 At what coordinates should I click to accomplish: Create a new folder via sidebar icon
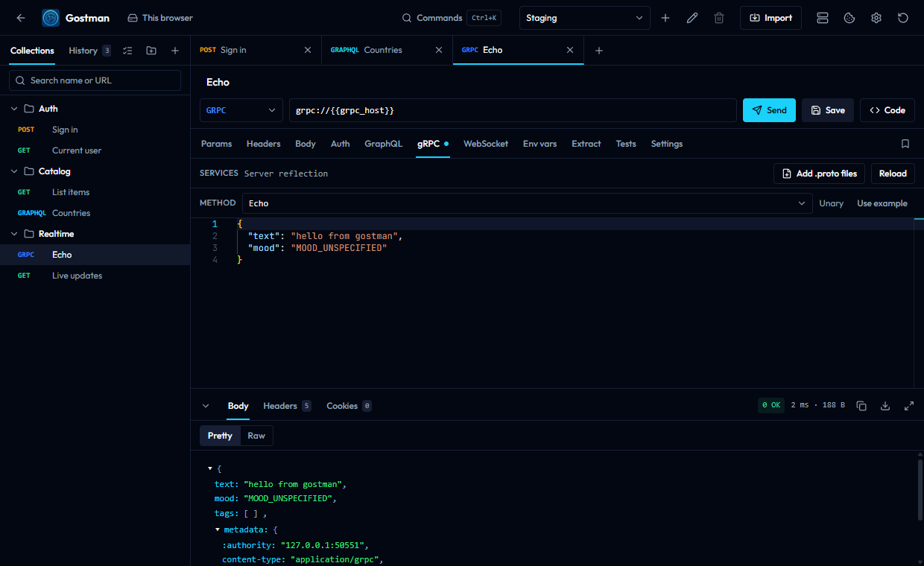(151, 51)
